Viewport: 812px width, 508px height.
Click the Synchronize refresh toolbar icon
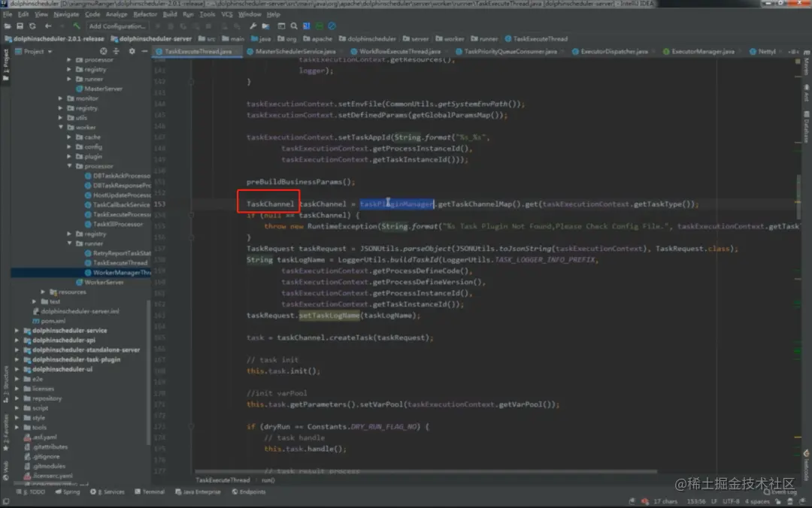click(32, 26)
